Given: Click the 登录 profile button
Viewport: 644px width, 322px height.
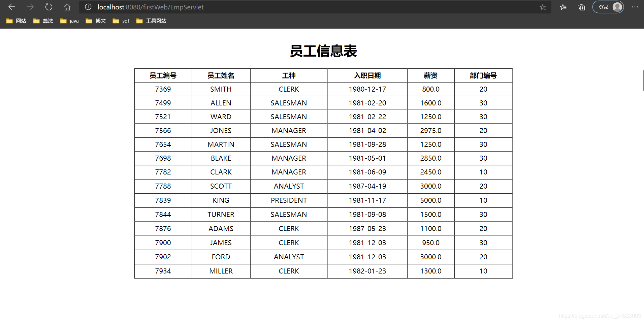Looking at the screenshot, I should [x=608, y=7].
